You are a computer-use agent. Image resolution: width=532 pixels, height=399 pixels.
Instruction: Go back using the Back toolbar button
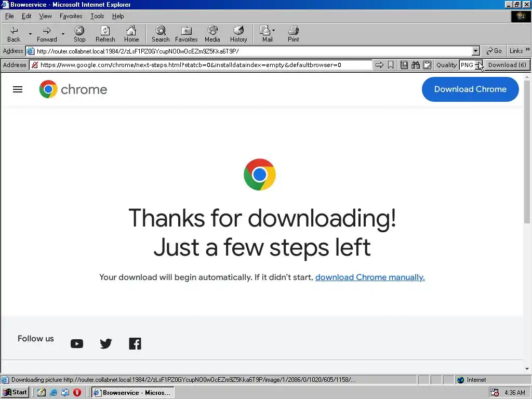click(14, 34)
